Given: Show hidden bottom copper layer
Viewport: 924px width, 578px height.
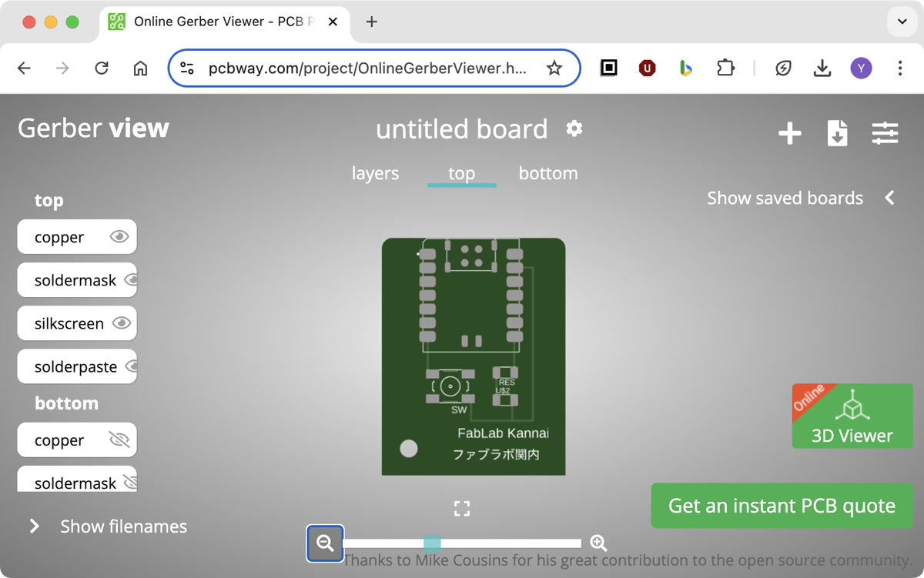Looking at the screenshot, I should pos(119,440).
